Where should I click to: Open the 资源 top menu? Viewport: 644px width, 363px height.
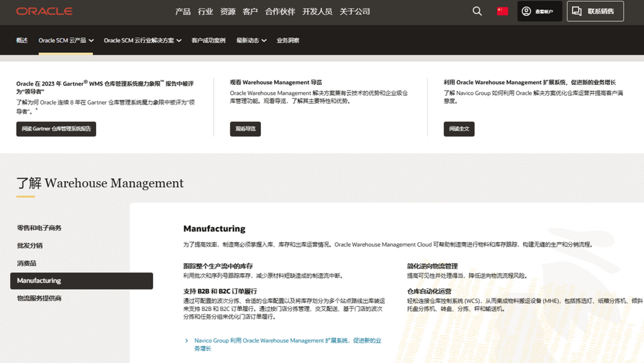click(x=228, y=12)
